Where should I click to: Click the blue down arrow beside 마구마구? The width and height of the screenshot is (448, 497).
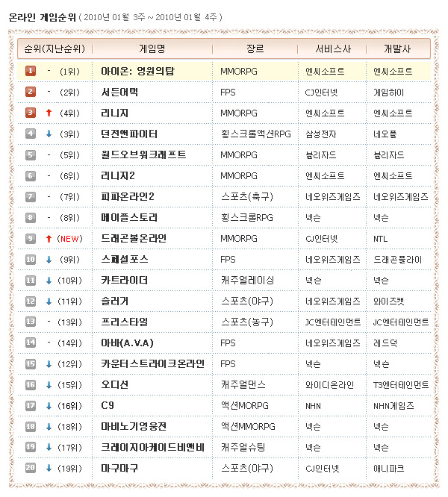click(49, 468)
